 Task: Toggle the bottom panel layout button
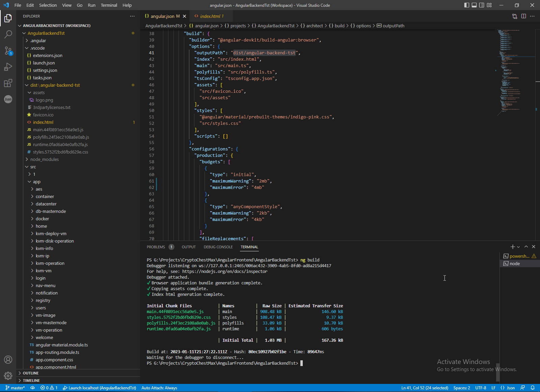tap(474, 5)
